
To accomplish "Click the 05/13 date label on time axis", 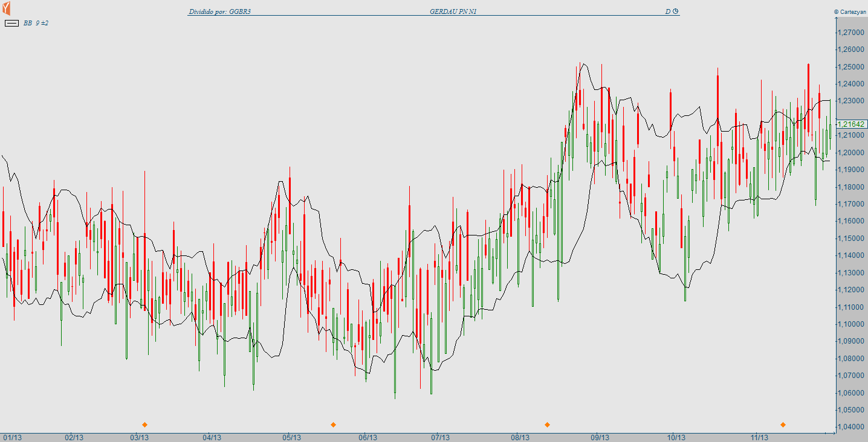I will tap(291, 437).
